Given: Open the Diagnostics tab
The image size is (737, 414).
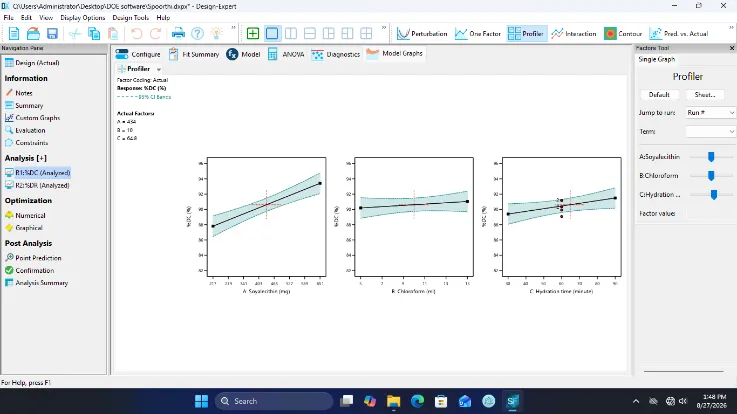Looking at the screenshot, I should [x=336, y=54].
